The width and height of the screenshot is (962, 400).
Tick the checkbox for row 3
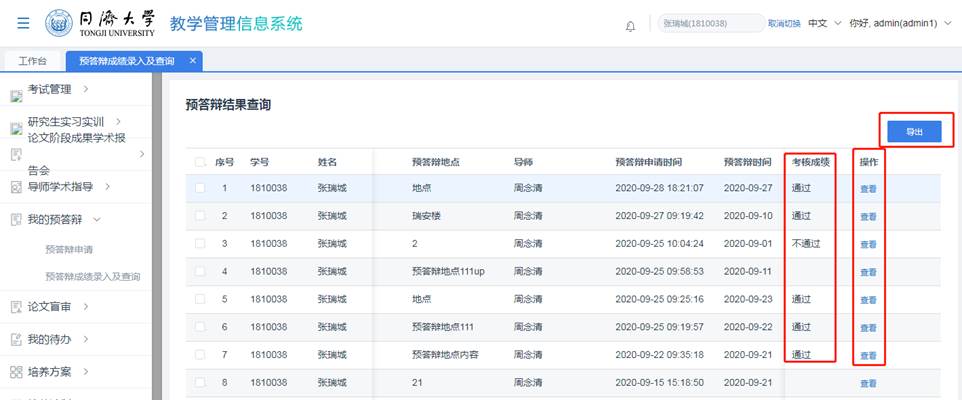[x=201, y=244]
